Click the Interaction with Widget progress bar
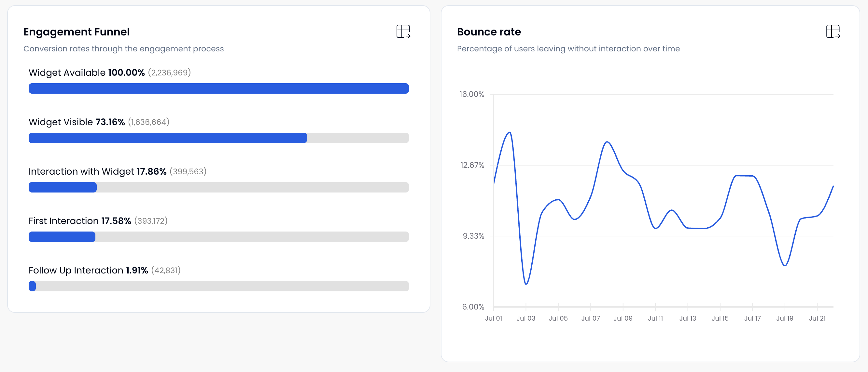Screen dimensions: 868x372 click(x=219, y=188)
